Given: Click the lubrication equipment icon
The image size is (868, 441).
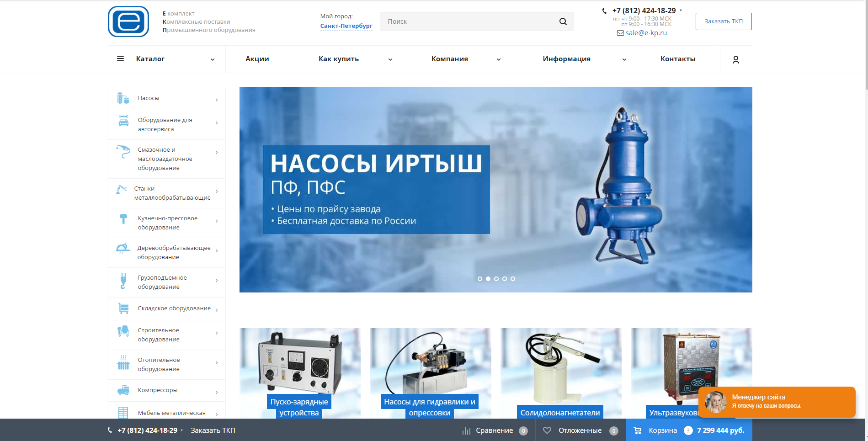Looking at the screenshot, I should click(123, 151).
